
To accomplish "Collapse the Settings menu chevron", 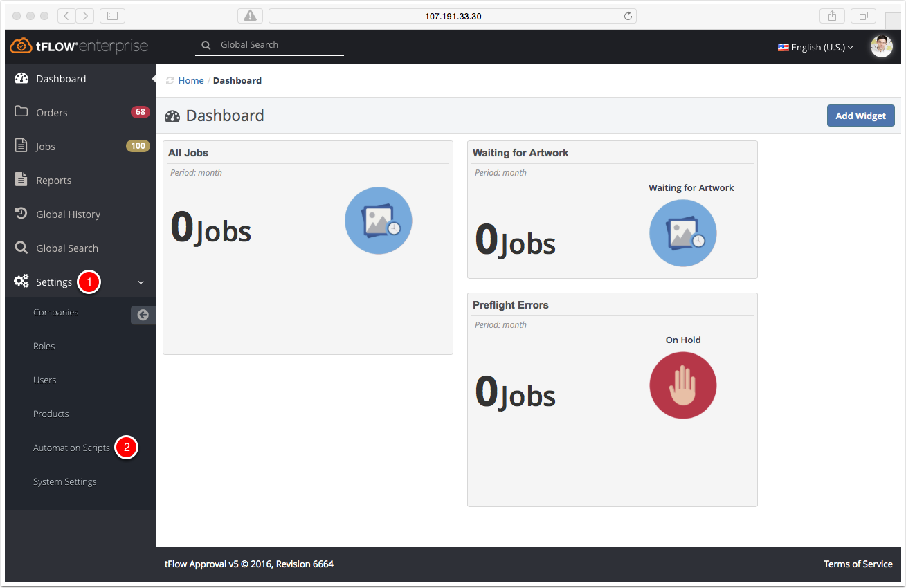I will tap(141, 282).
